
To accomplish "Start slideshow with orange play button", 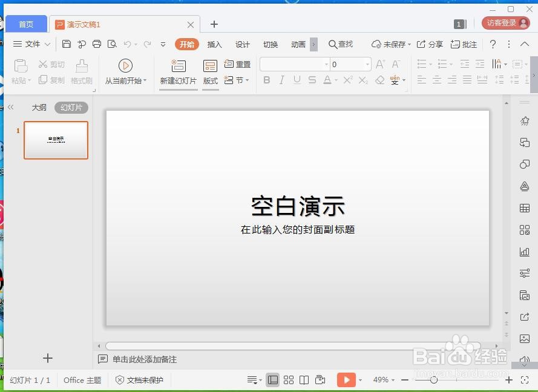I will 346,380.
